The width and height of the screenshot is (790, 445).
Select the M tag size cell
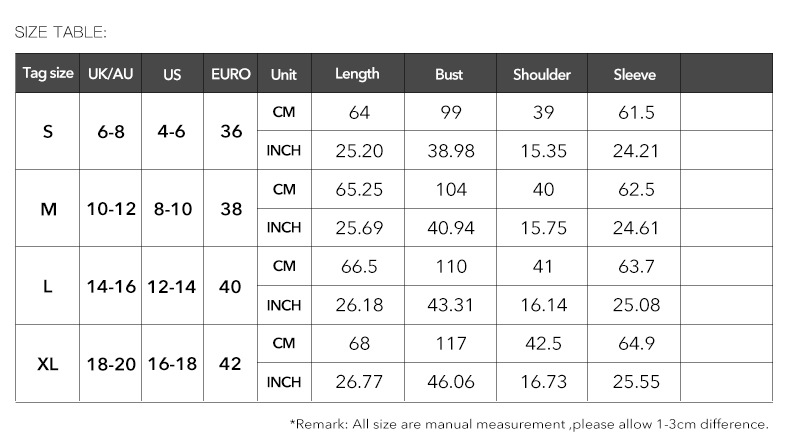tap(48, 209)
